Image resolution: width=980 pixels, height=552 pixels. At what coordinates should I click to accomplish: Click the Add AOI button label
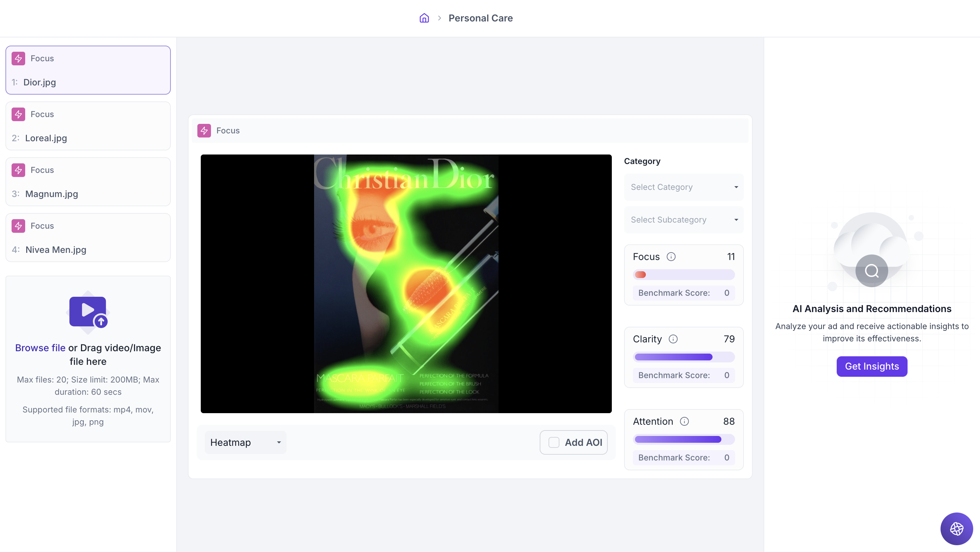click(x=583, y=442)
